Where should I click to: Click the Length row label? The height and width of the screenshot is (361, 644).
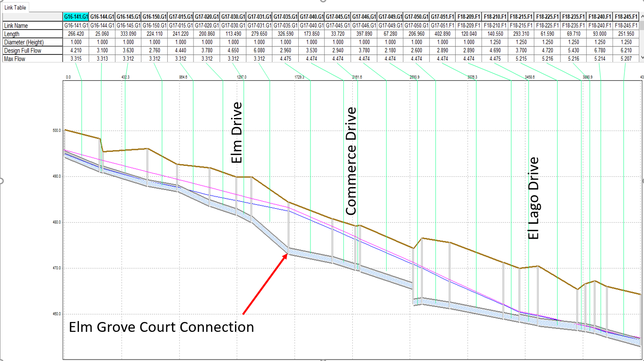12,34
